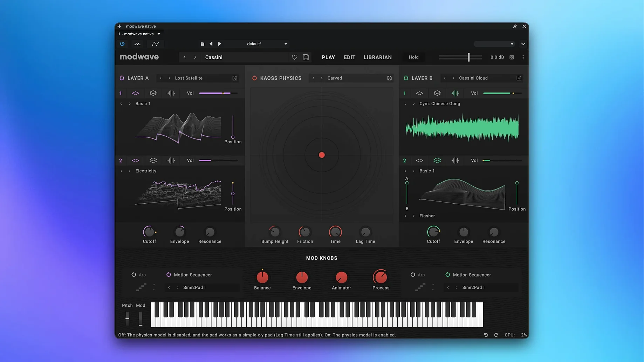
Task: Switch to the PLAY page
Action: 328,57
